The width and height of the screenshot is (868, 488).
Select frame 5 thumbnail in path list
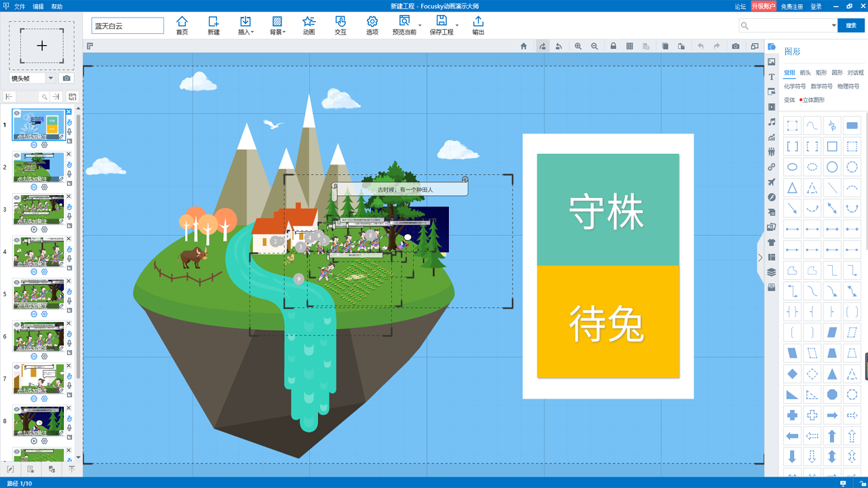(x=39, y=293)
